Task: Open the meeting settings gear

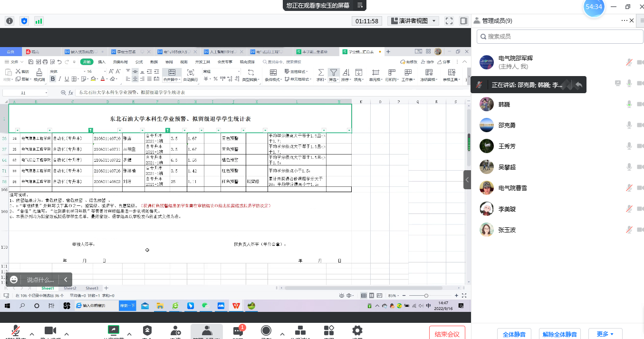Action: pos(357,330)
